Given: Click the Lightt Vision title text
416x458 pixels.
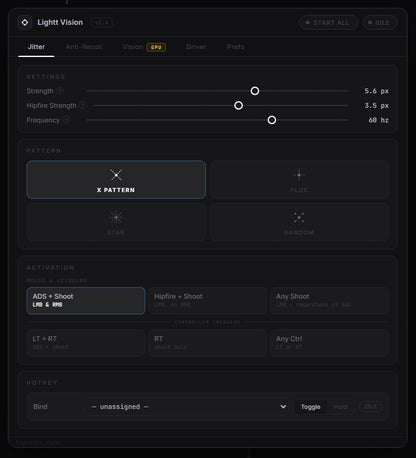Looking at the screenshot, I should (x=60, y=22).
